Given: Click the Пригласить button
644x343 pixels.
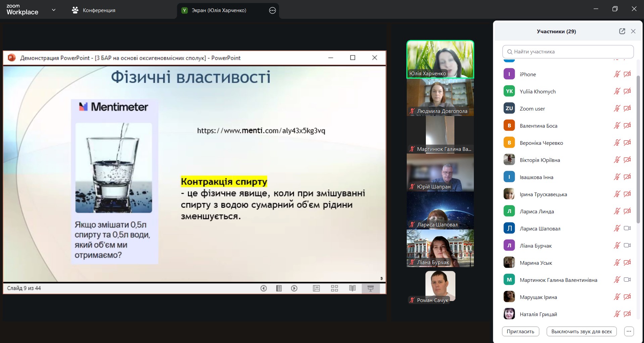Looking at the screenshot, I should [520, 331].
